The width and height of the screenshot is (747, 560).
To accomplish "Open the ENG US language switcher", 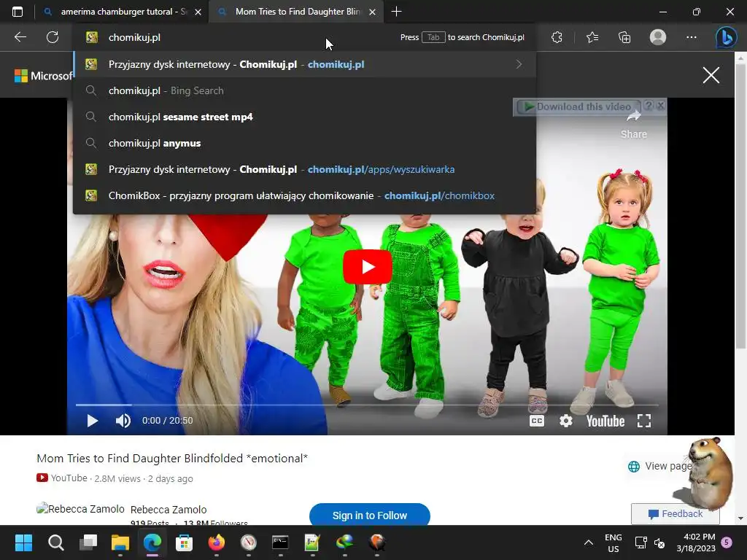I will click(613, 542).
